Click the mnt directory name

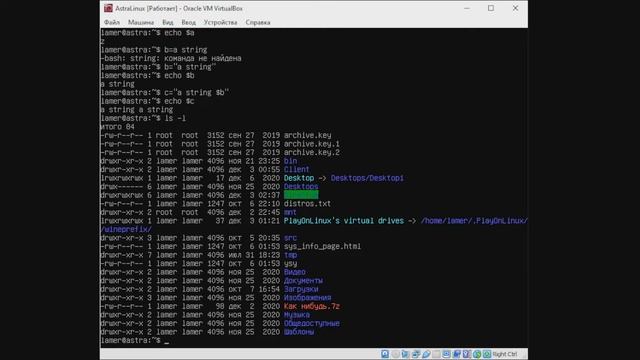[x=290, y=212]
